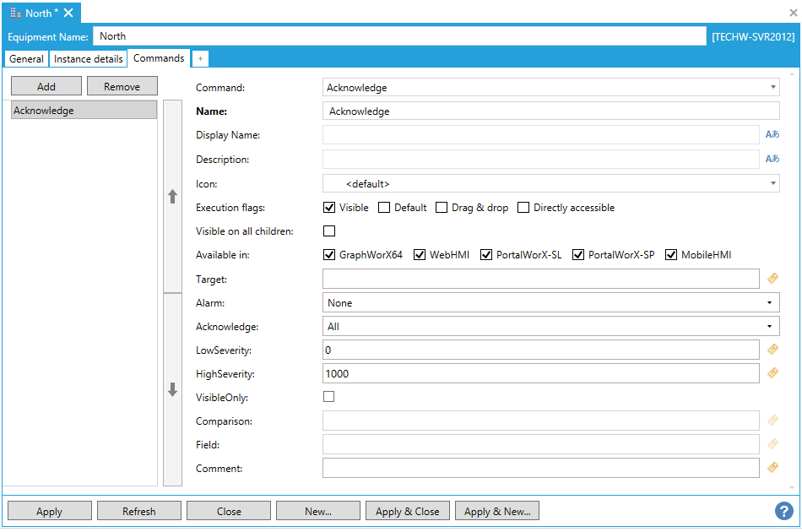Click the Remove button
This screenshot has width=802, height=532.
122,86
